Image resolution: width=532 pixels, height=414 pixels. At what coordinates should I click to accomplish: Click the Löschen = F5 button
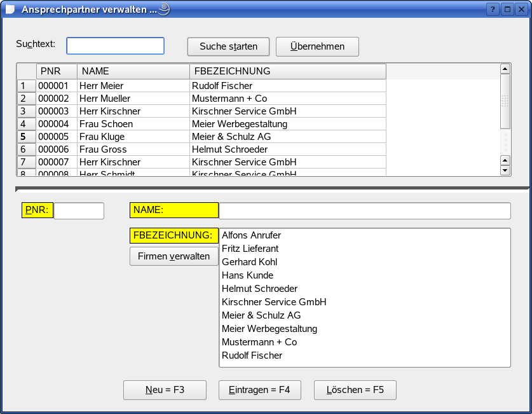[355, 390]
